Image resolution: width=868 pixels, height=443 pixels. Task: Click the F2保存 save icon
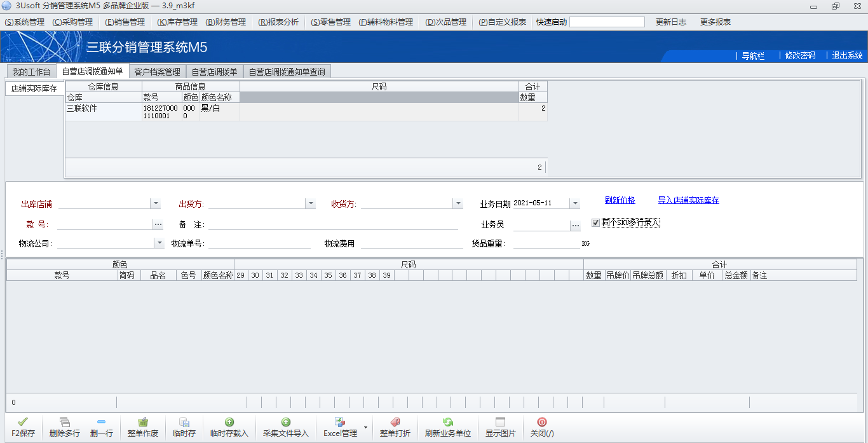[x=23, y=422]
